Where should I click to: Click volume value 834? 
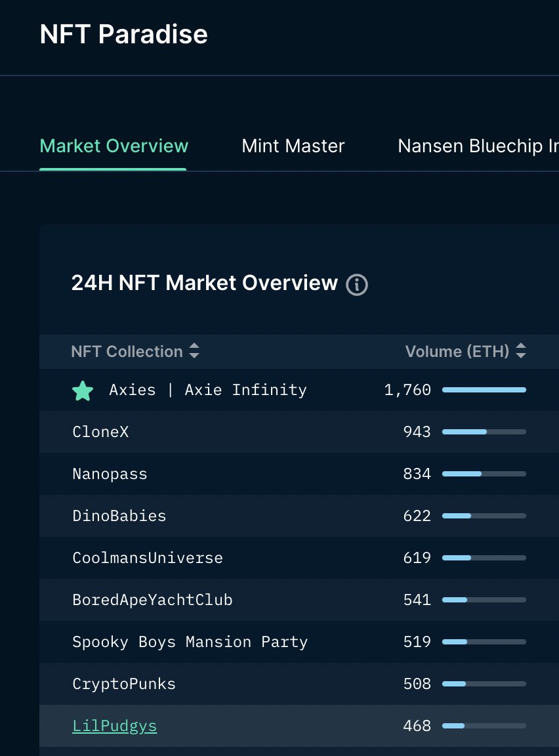417,473
